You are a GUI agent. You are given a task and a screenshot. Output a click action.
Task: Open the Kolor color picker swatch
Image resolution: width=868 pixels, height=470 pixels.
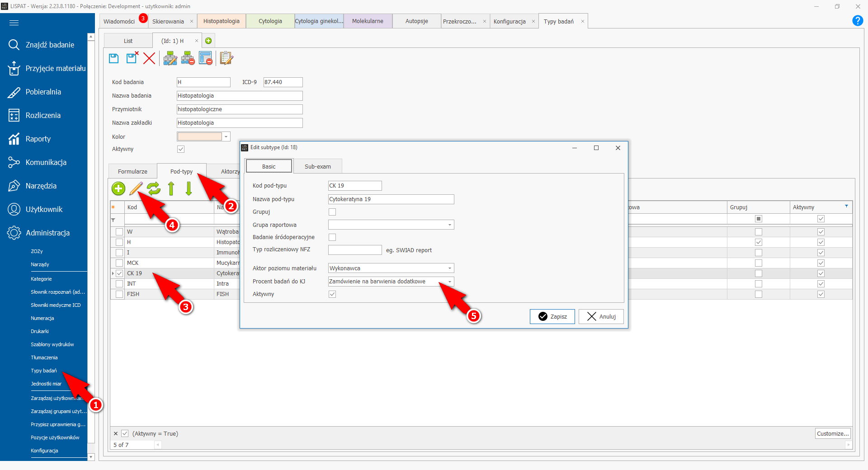(200, 136)
